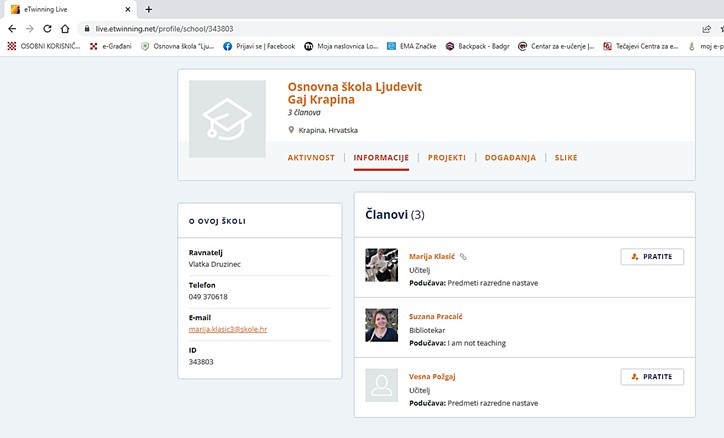Click the padlock site info icon
The height and width of the screenshot is (438, 724).
[x=87, y=29]
